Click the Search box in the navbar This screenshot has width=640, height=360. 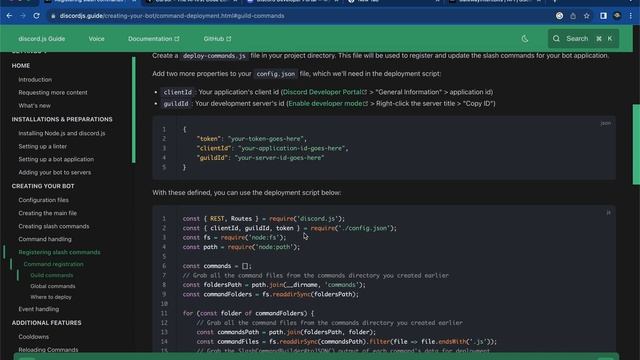point(583,39)
